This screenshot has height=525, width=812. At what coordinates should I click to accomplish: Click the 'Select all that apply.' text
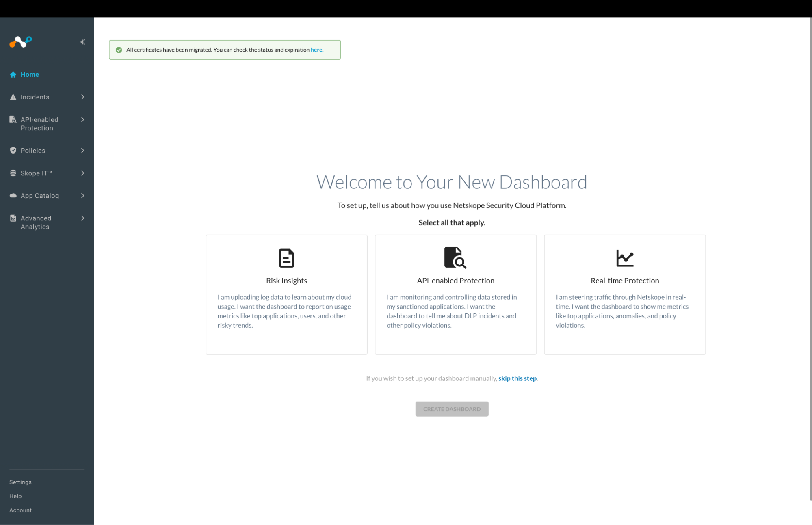[x=452, y=223]
